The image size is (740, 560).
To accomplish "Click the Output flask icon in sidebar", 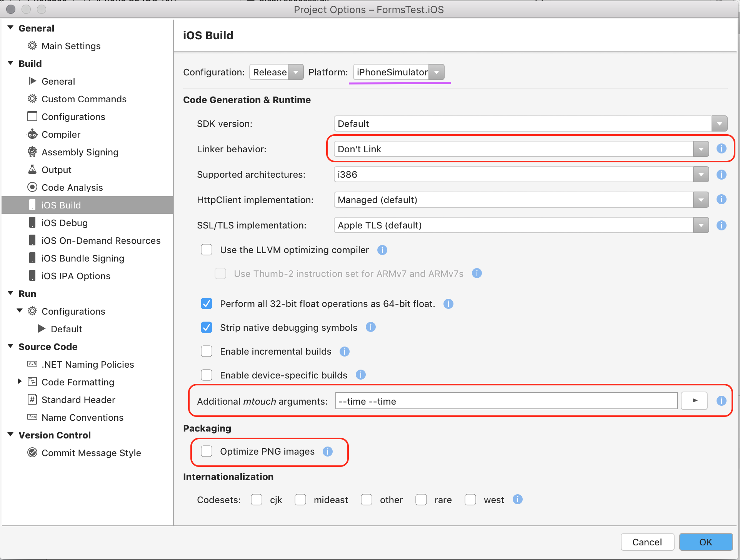I will [x=32, y=170].
